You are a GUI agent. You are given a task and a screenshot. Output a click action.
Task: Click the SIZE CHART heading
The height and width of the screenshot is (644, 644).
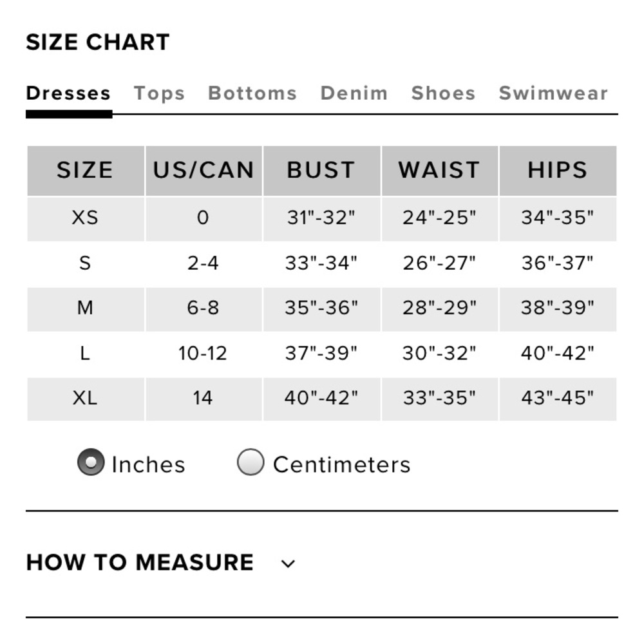click(x=97, y=41)
